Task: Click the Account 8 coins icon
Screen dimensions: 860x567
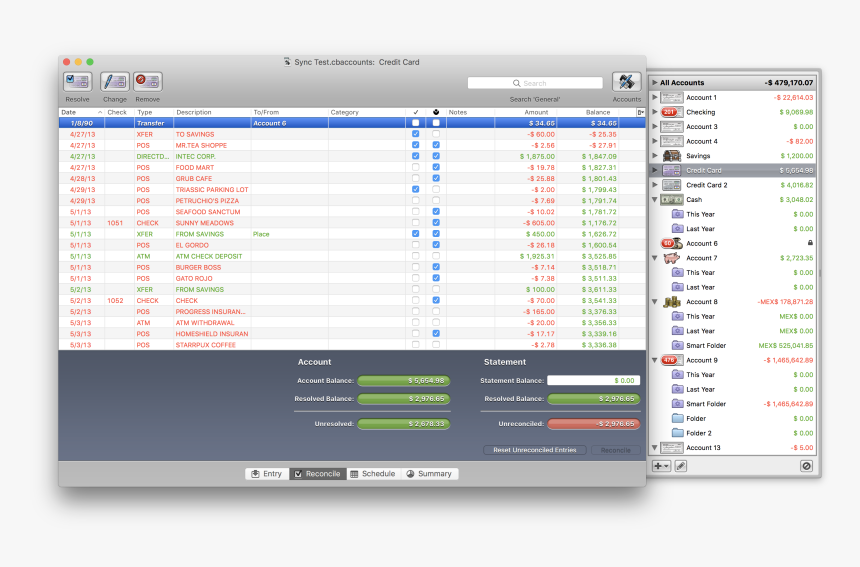Action: (x=671, y=302)
